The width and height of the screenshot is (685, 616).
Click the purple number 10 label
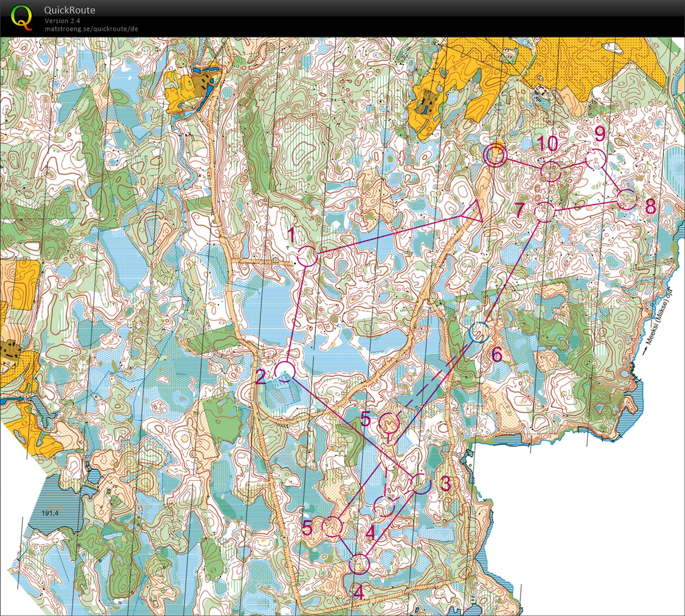(547, 144)
